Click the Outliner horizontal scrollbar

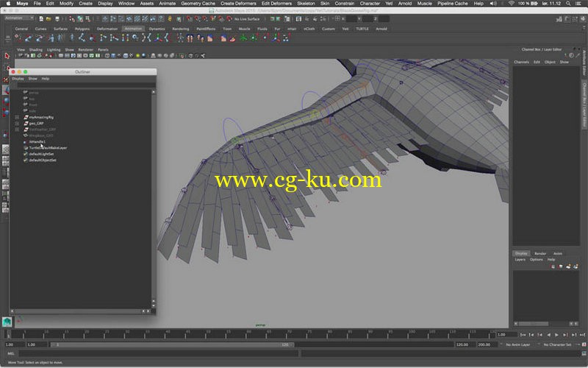80,311
